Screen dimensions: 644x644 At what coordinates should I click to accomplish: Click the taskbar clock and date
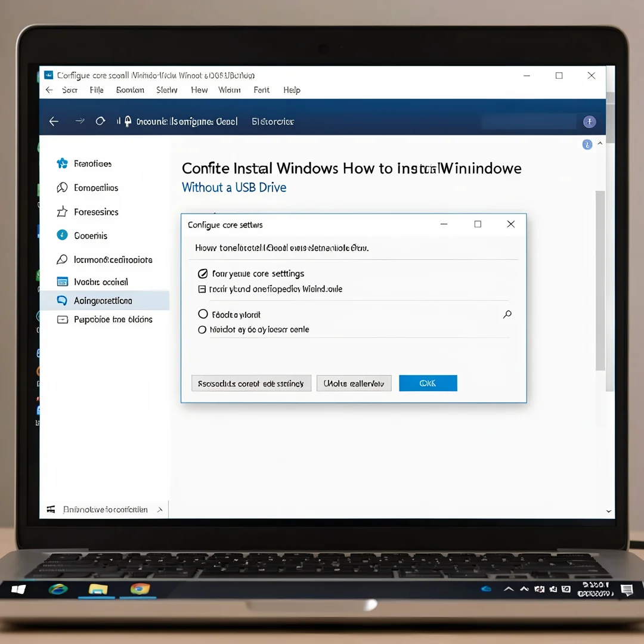[596, 589]
